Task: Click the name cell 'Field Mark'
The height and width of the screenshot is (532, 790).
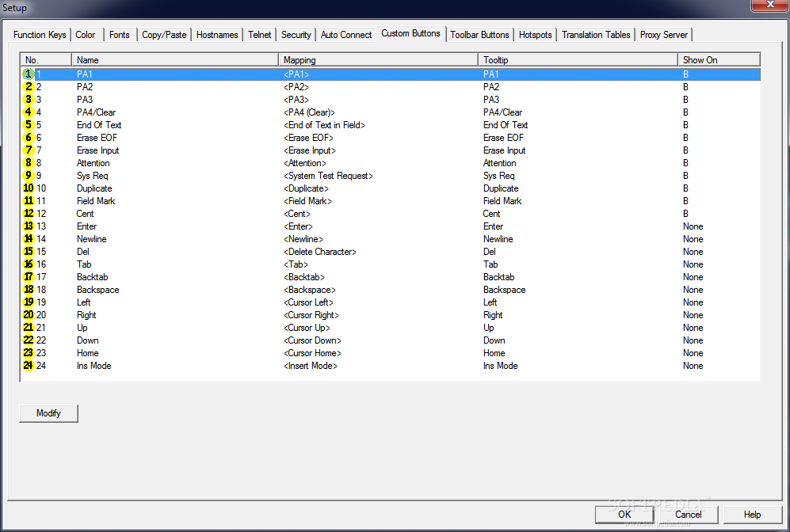Action: [x=96, y=201]
